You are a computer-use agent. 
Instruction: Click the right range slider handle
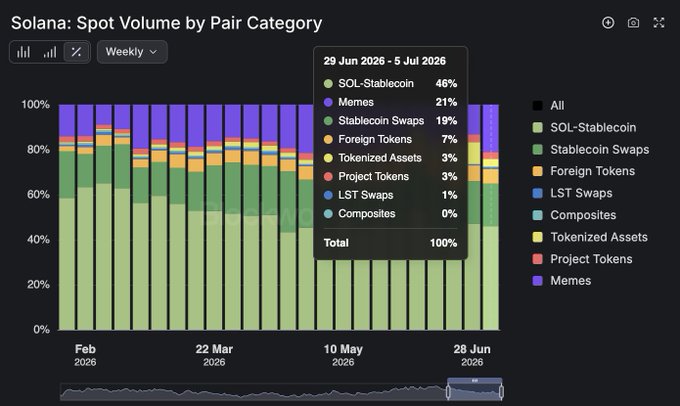pos(501,392)
